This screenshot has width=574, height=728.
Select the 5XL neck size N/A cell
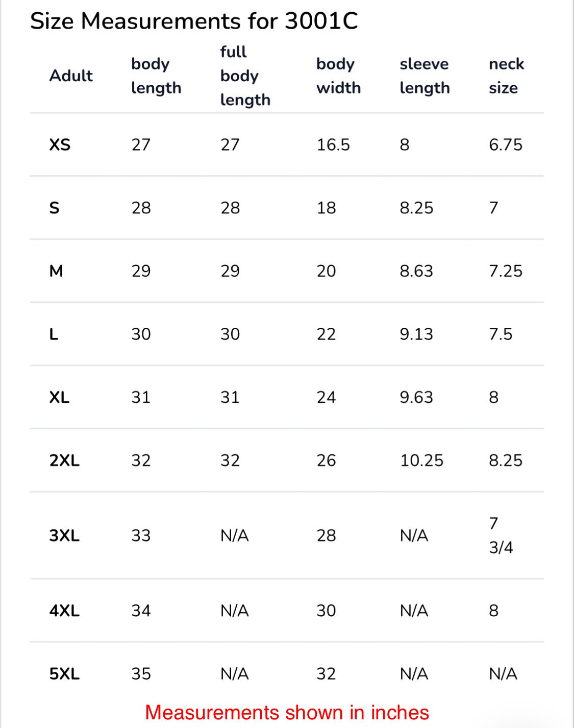point(503,674)
